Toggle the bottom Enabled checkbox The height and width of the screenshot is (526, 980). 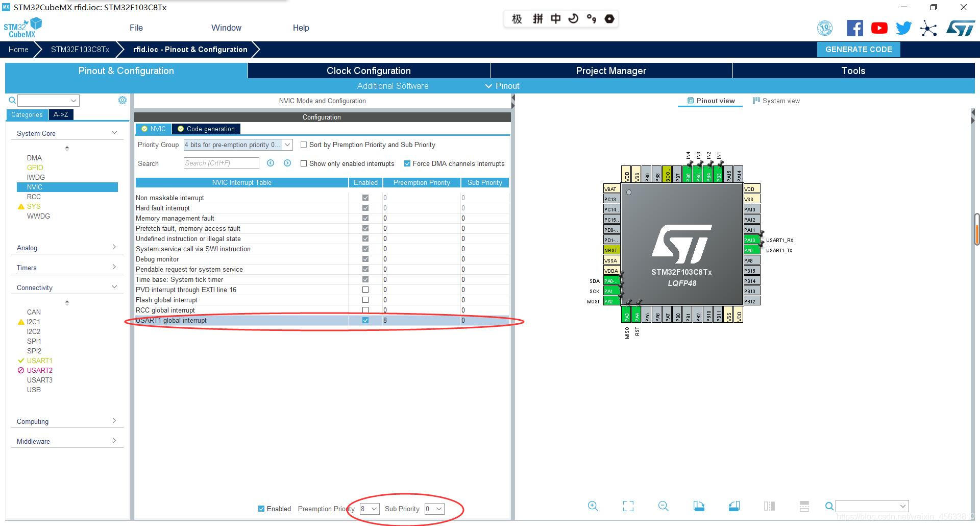[261, 509]
